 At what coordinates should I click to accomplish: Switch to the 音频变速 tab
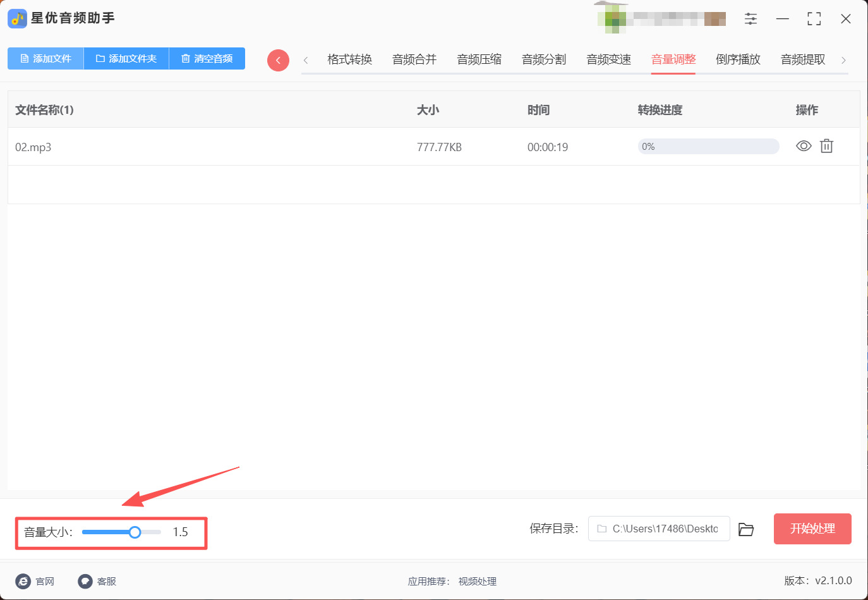[608, 59]
